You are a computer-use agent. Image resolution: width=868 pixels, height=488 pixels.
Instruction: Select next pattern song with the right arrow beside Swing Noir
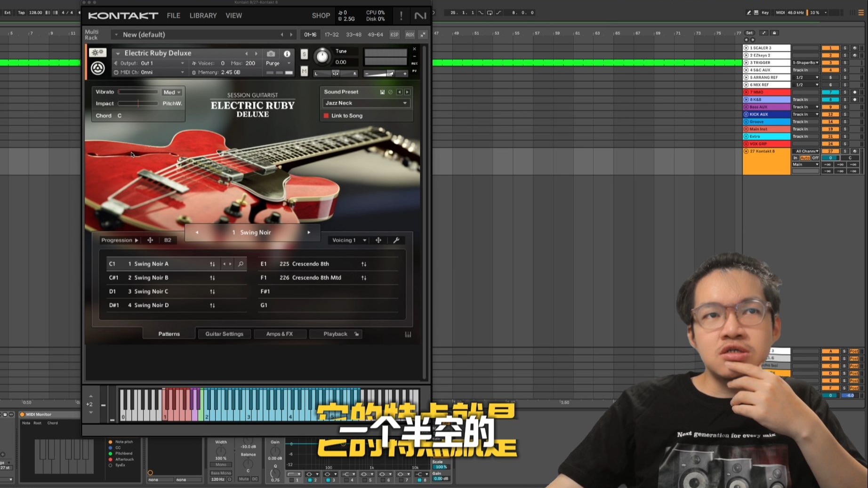[x=309, y=232]
